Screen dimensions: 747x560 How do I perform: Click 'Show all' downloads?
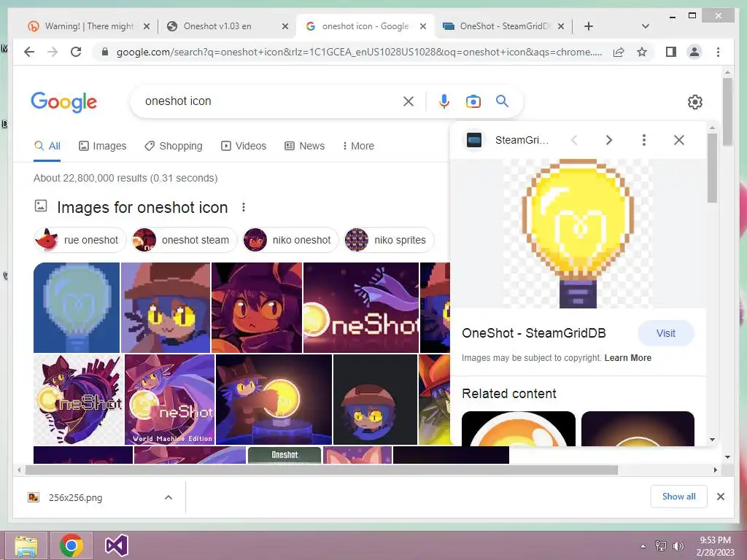pyautogui.click(x=678, y=497)
